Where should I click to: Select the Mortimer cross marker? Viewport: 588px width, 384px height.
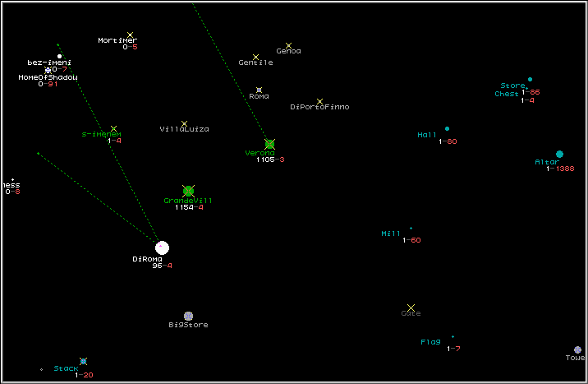[130, 35]
